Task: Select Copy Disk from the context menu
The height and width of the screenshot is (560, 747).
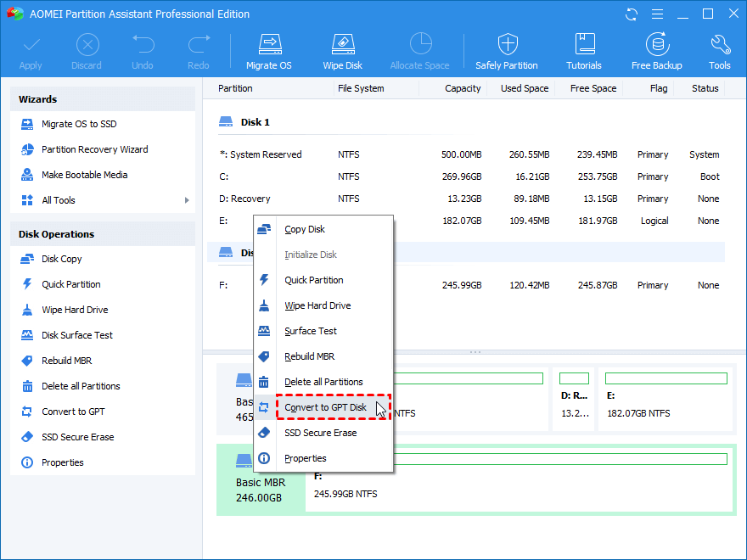Action: [x=305, y=229]
